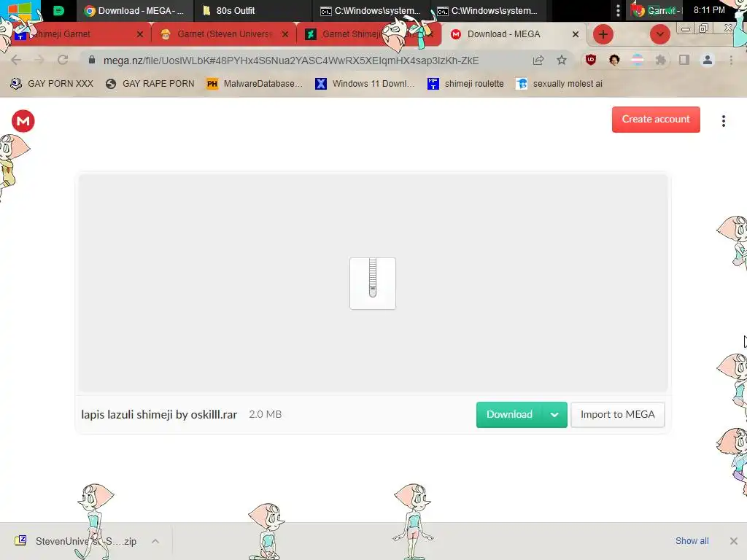Viewport: 747px width, 560px height.
Task: Expand options for the downloaded zip file
Action: (155, 541)
